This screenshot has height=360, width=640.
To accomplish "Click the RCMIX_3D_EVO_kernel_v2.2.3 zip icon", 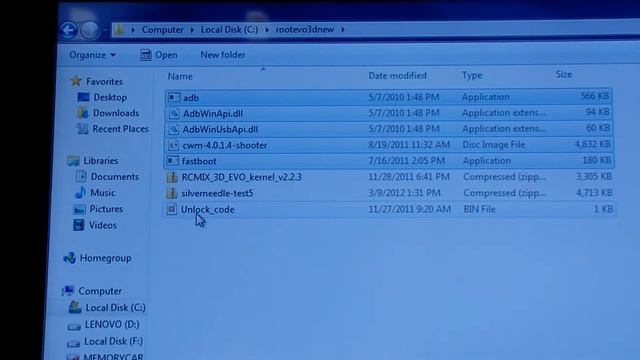I will coord(172,177).
